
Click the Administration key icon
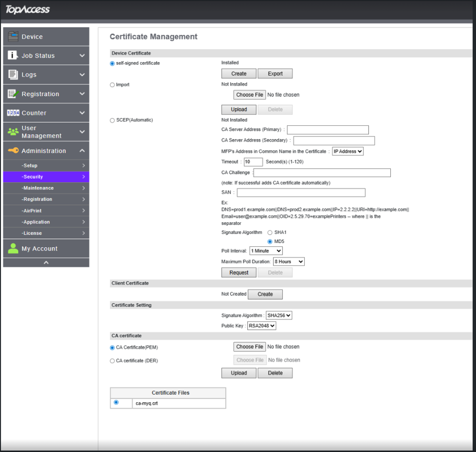(x=14, y=151)
